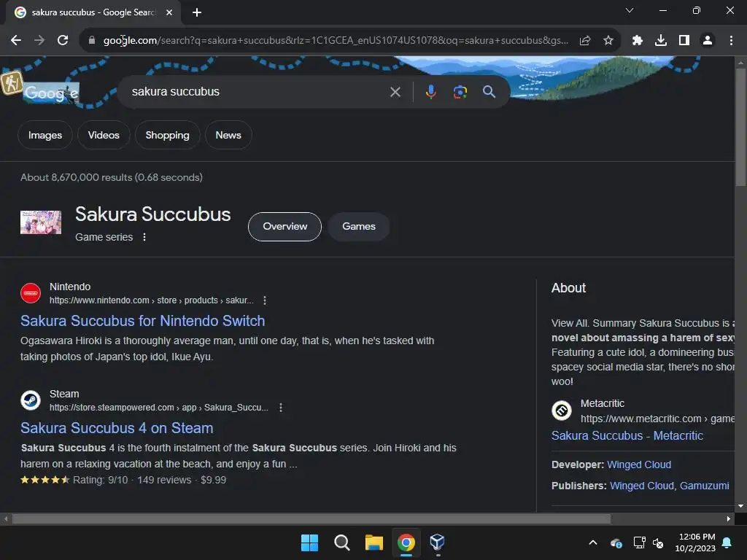This screenshot has height=560, width=747.
Task: Click the vertical scrollbar thumb
Action: point(740,127)
